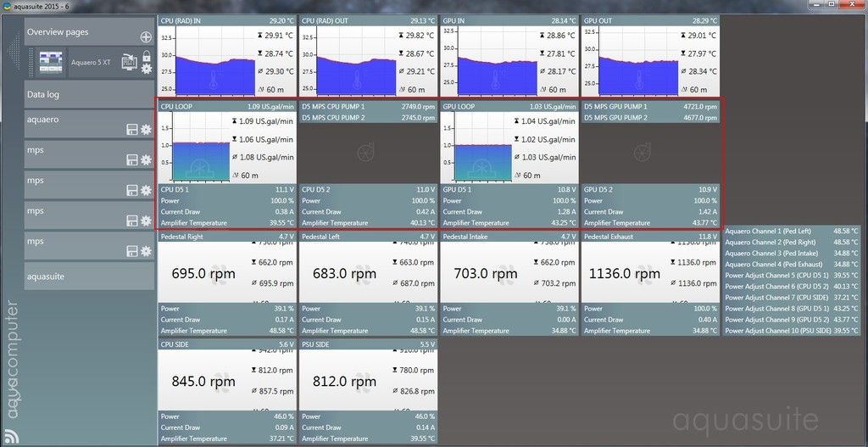Click the 812.0 rpm PSU SIDE reading
The width and height of the screenshot is (868, 447).
[344, 381]
